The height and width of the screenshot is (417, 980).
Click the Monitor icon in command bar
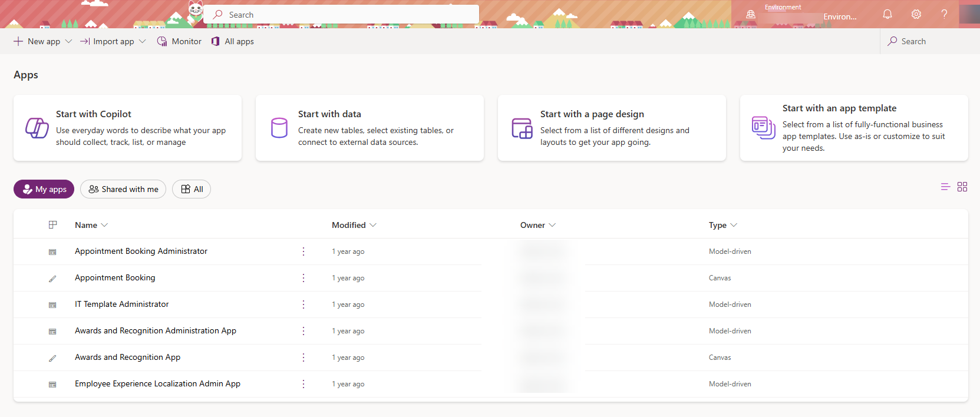[x=162, y=41]
